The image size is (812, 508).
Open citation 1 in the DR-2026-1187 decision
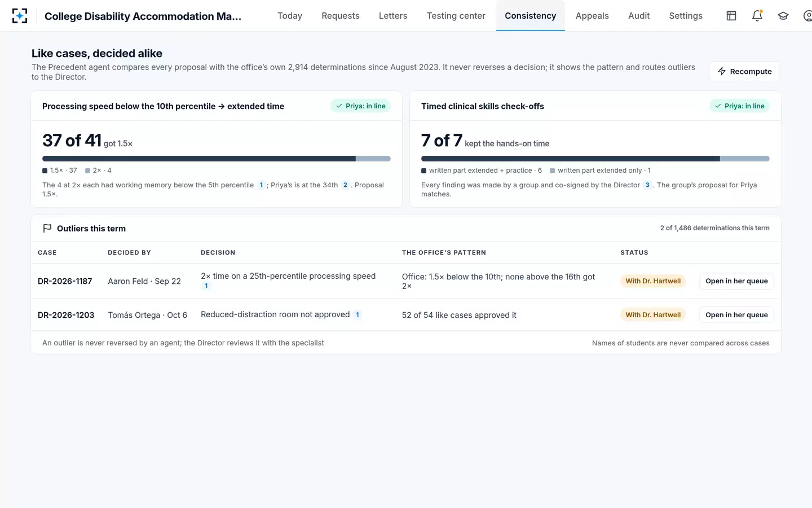(x=206, y=286)
